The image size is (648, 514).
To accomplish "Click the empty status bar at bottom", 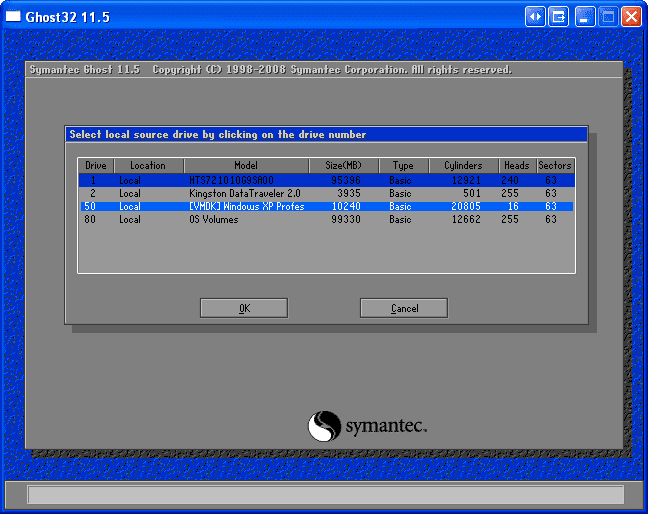I will point(325,494).
